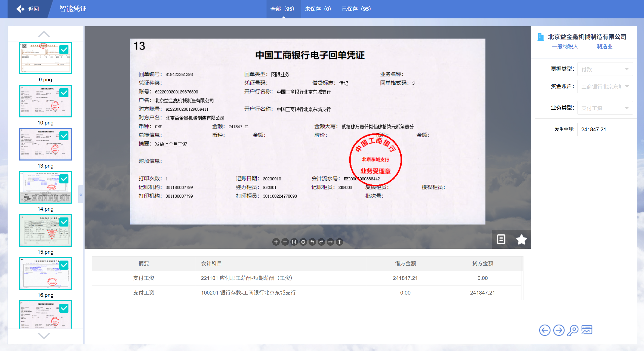
Task: Click the zoom in plus icon
Action: pos(276,242)
